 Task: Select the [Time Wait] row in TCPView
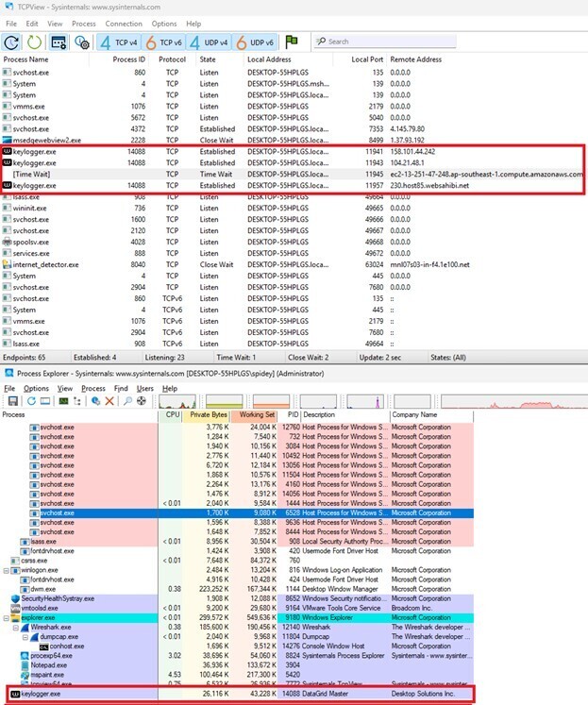tap(294, 174)
